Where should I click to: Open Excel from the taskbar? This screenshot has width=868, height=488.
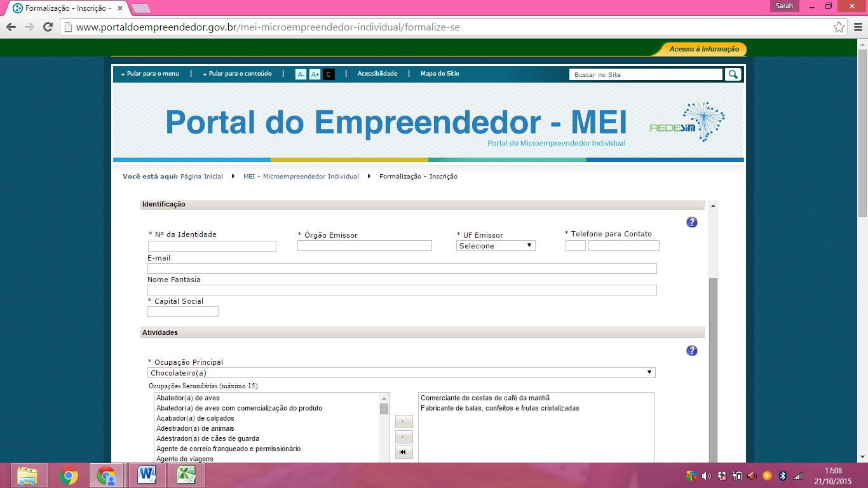[186, 475]
